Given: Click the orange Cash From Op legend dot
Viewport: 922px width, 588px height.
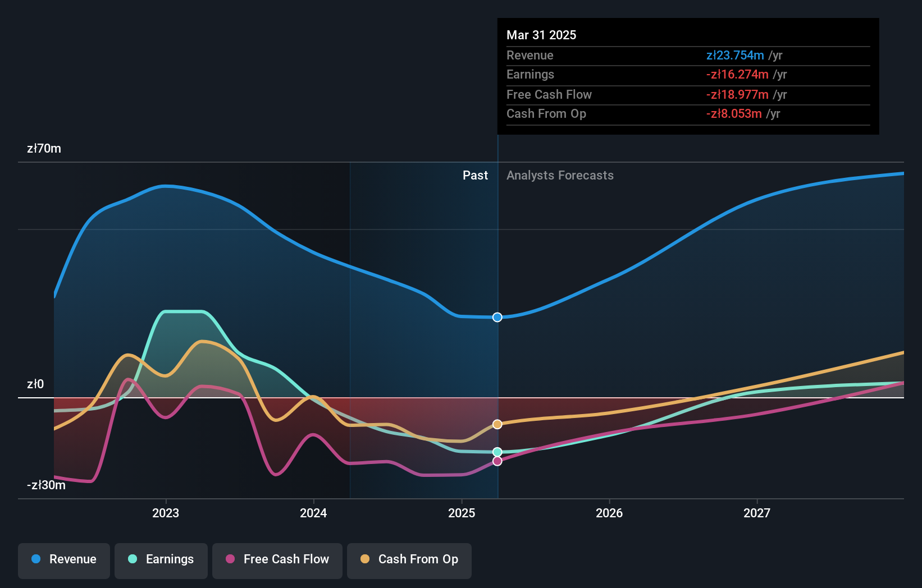Looking at the screenshot, I should (365, 559).
